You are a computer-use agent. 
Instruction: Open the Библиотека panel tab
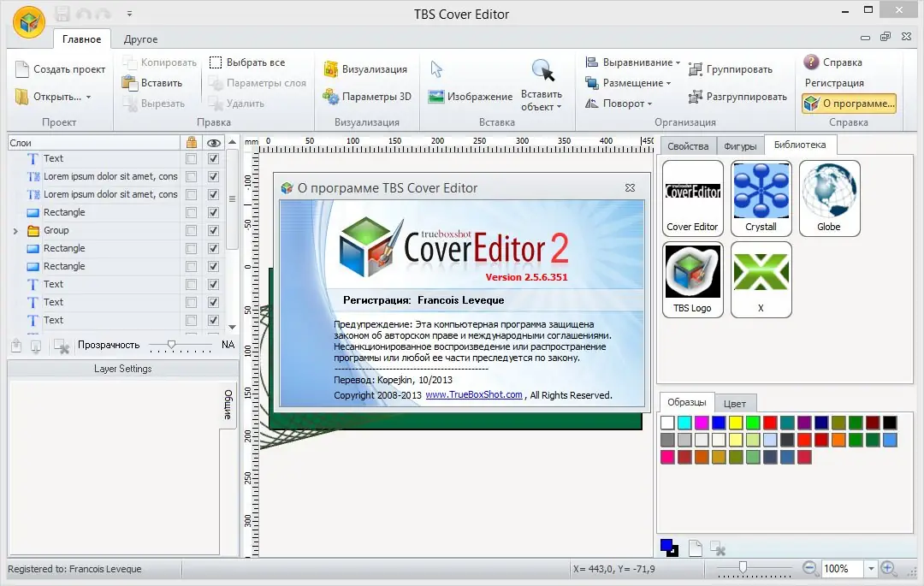[x=800, y=145]
